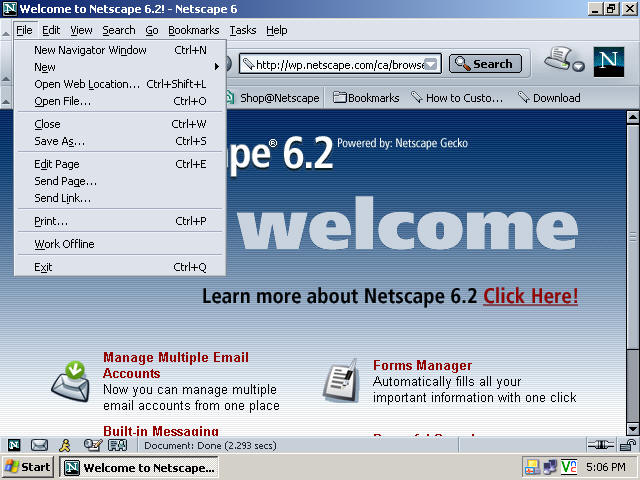Open the Go menu
This screenshot has height=480, width=640.
(152, 31)
